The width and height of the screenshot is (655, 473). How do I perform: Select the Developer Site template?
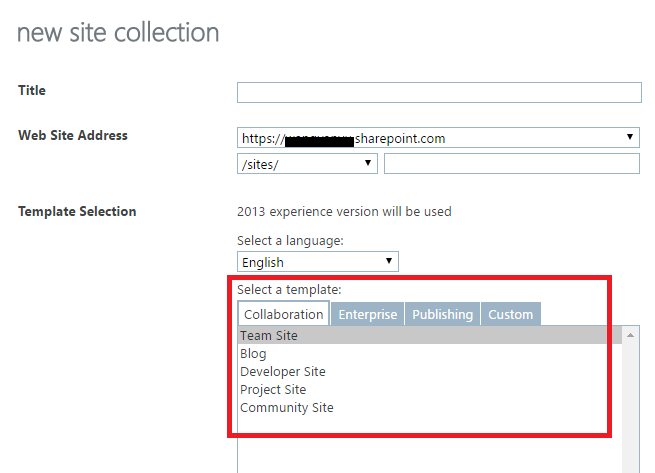pyautogui.click(x=430, y=371)
